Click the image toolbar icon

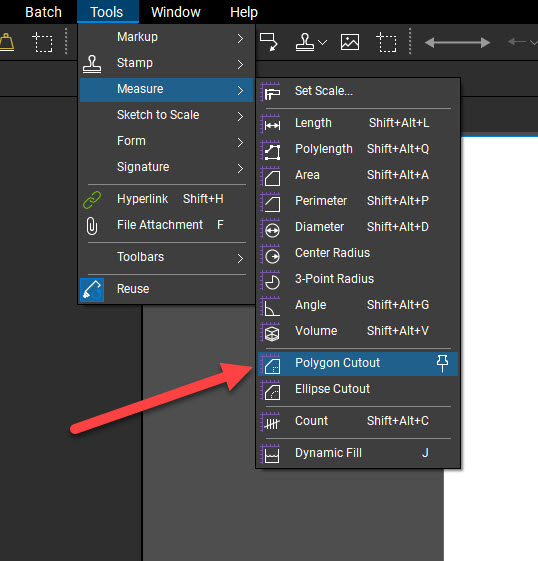pyautogui.click(x=350, y=42)
